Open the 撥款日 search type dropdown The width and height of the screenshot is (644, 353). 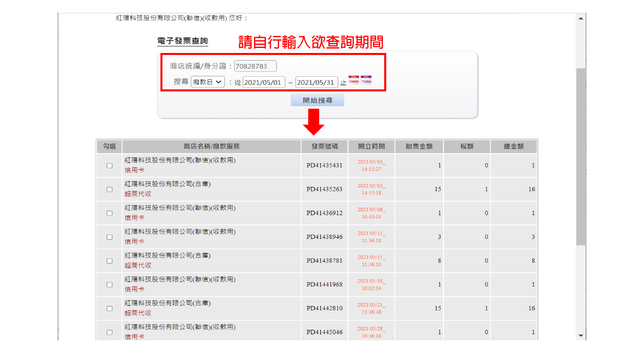pos(207,82)
